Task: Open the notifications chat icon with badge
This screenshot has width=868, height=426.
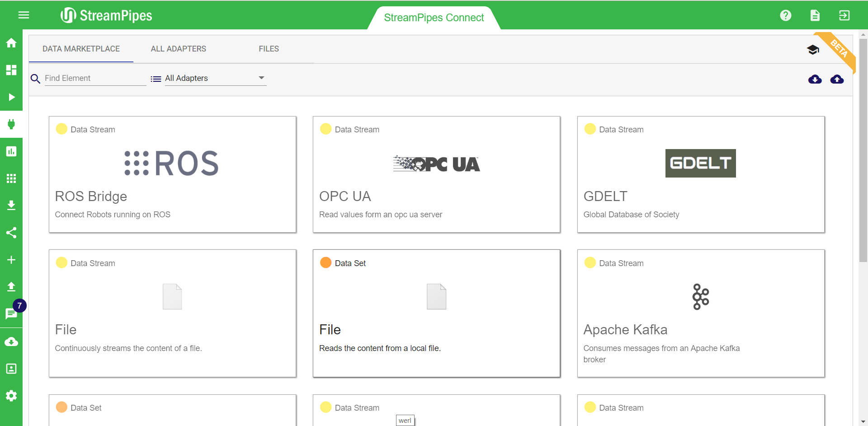Action: pos(11,314)
